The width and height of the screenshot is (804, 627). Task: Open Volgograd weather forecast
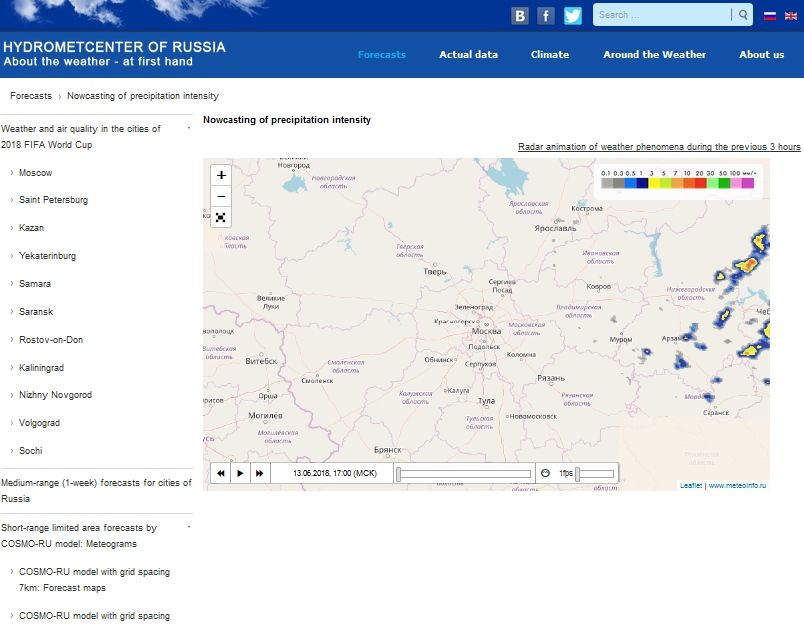pos(39,423)
